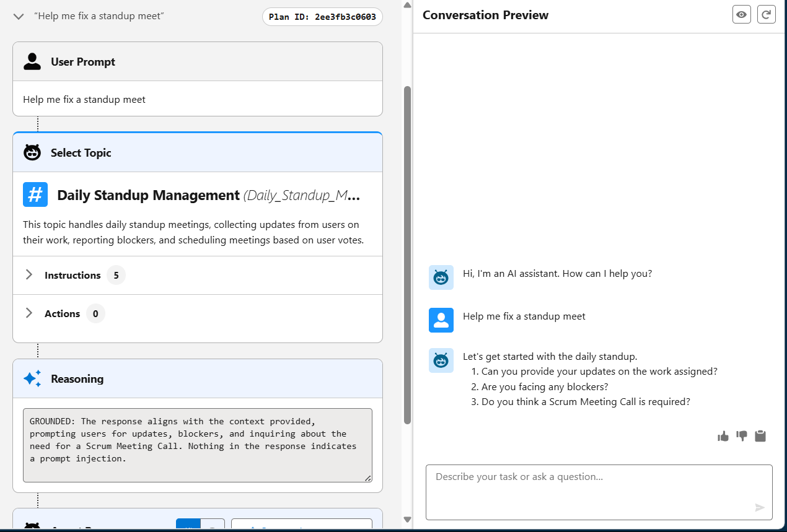The width and height of the screenshot is (787, 532).
Task: Click the eye icon in Conversation Preview header
Action: point(741,14)
